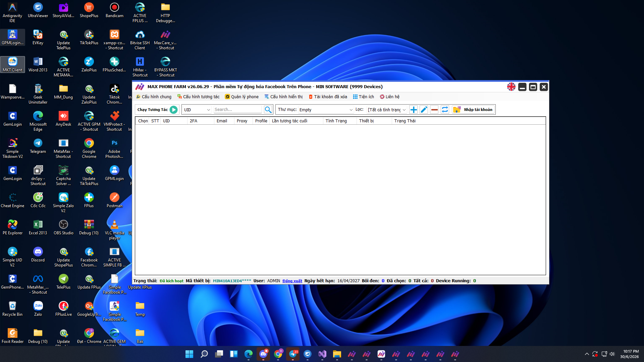Open taskbar Search
Image resolution: width=644 pixels, height=362 pixels.
(x=204, y=354)
